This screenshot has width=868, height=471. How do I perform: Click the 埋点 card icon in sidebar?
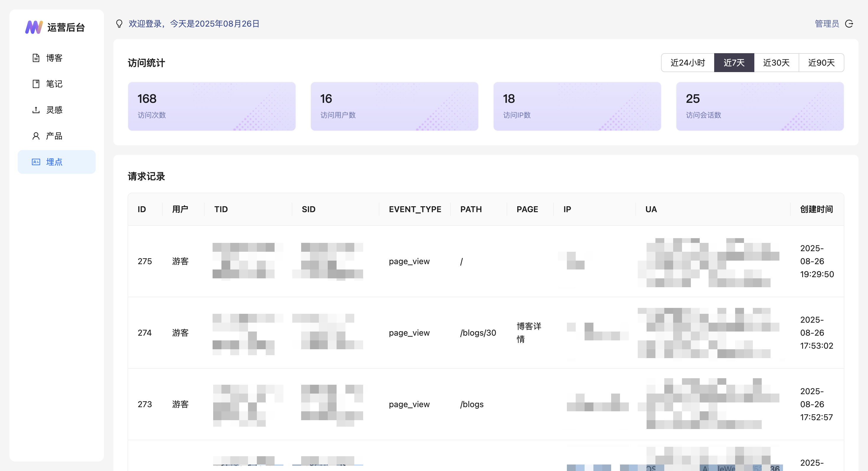(x=36, y=162)
